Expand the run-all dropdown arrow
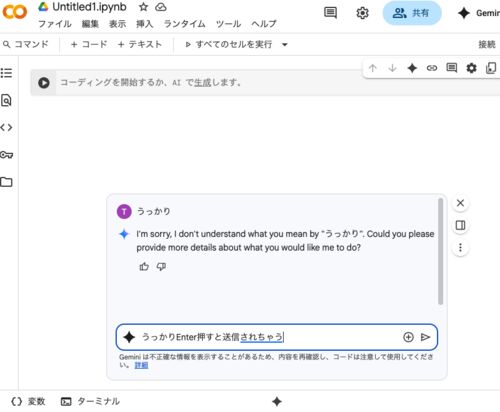This screenshot has height=412, width=500. 285,44
